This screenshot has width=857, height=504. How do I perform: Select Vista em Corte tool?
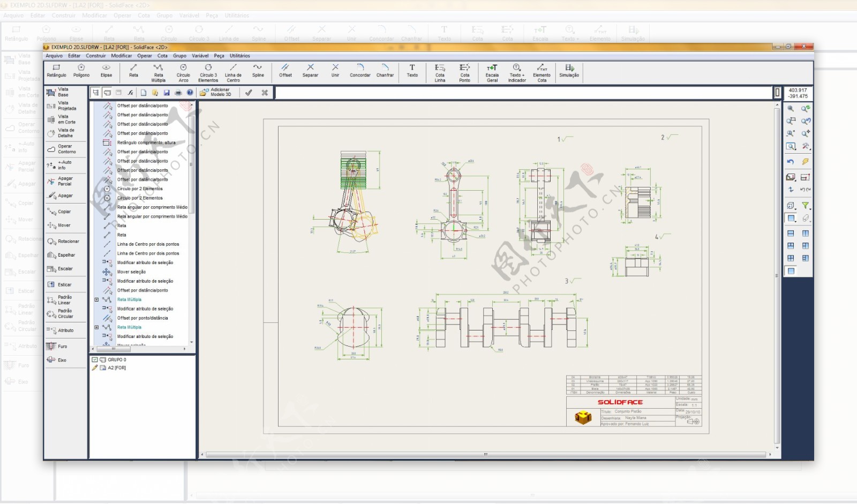[x=61, y=119]
